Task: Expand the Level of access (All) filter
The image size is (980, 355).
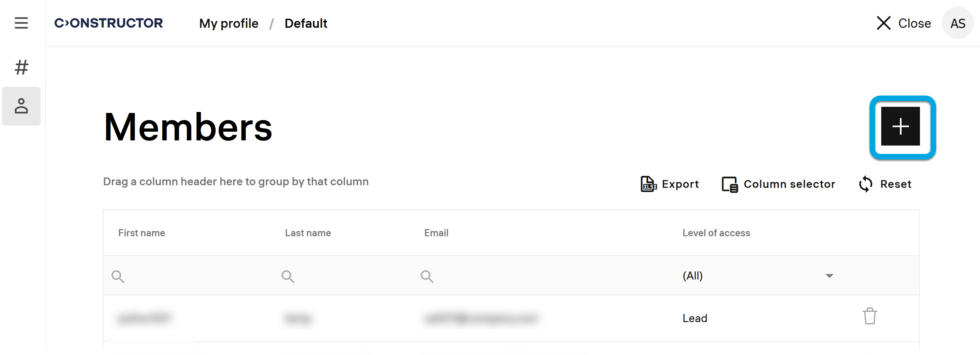Action: (829, 276)
